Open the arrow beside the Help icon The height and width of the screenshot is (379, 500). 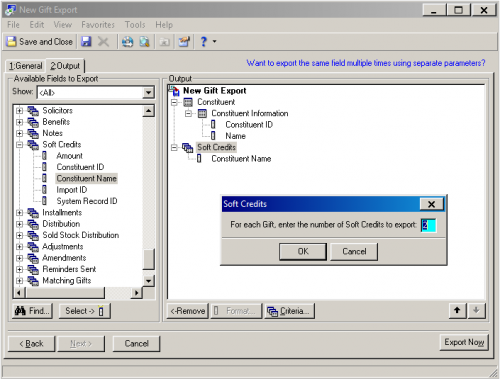[214, 42]
